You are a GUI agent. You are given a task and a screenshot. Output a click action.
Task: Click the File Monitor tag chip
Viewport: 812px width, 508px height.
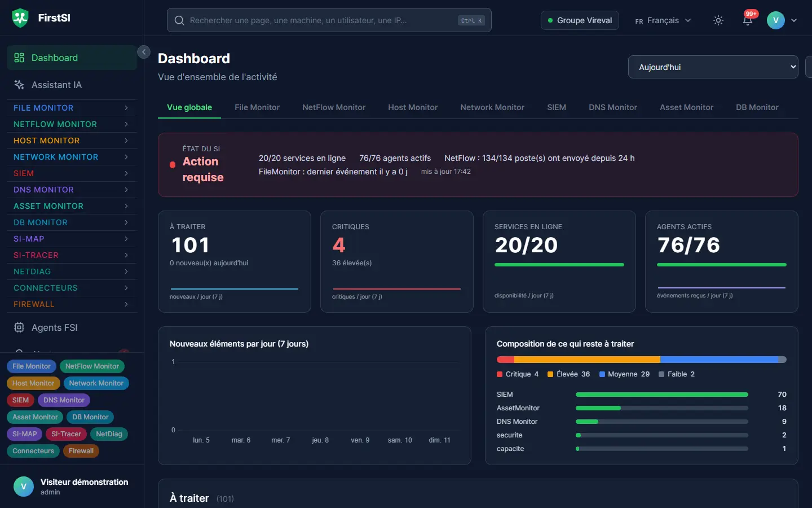click(x=32, y=366)
